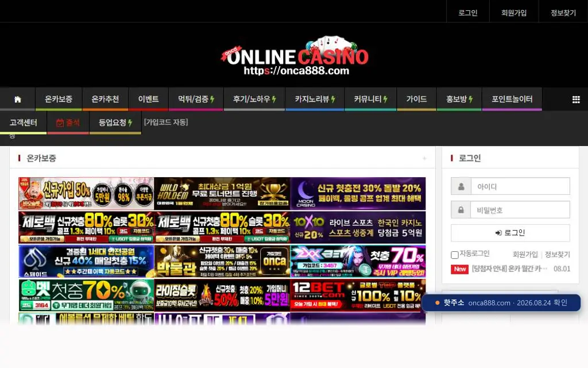Go to the home icon in the nav bar
Image resolution: width=588 pixels, height=368 pixels.
[18, 99]
